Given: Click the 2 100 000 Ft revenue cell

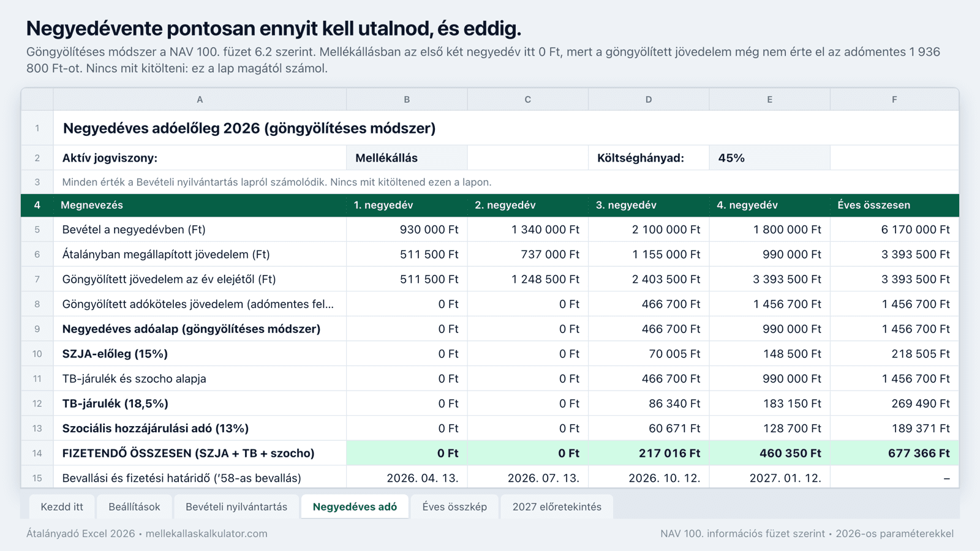Looking at the screenshot, I should pos(649,230).
